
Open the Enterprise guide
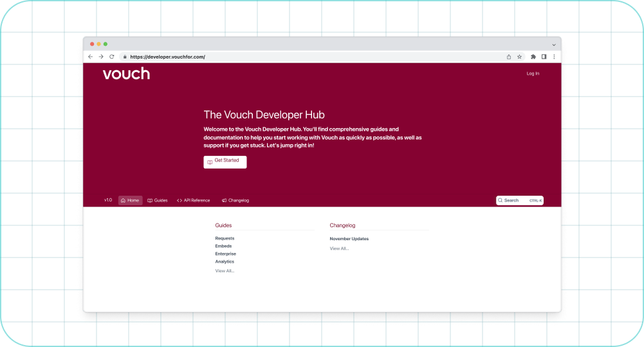pyautogui.click(x=225, y=254)
